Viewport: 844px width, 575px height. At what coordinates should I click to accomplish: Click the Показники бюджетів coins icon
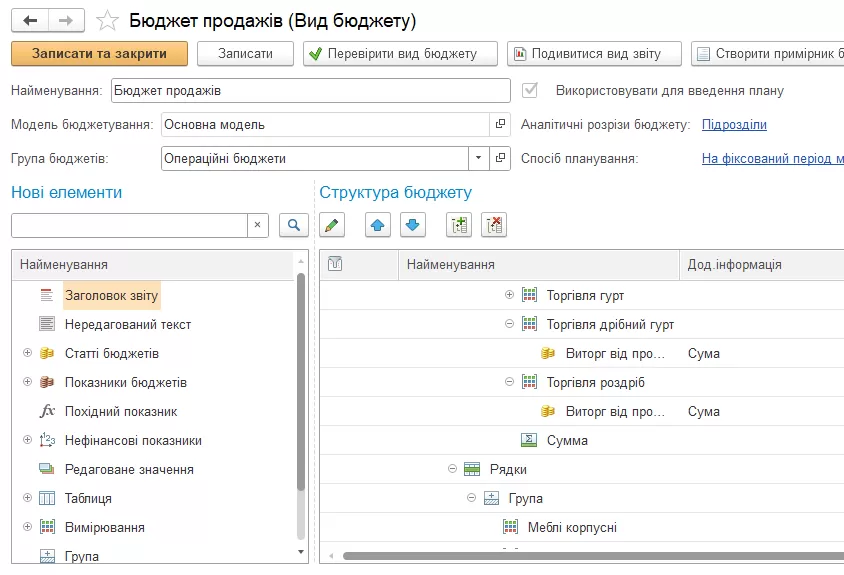(47, 382)
